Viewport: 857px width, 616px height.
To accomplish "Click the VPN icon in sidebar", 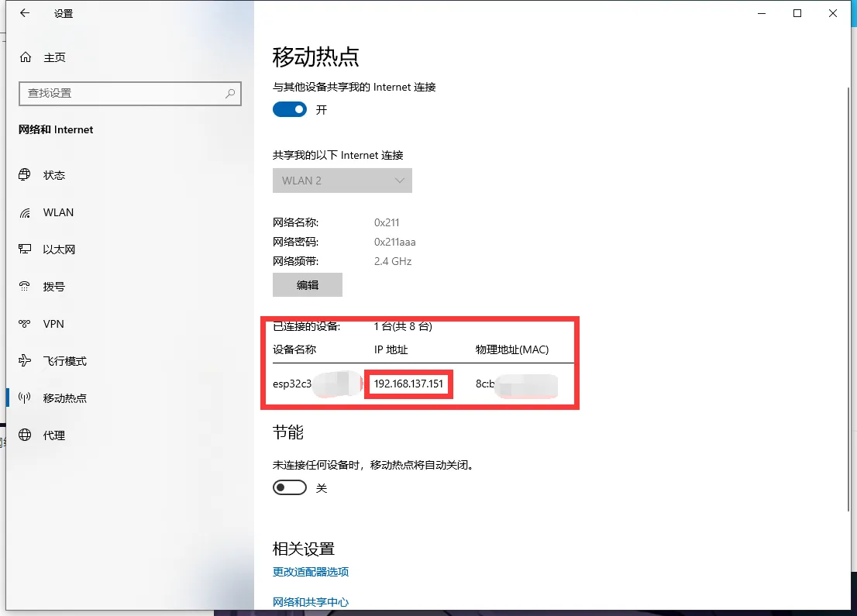I will 26,324.
